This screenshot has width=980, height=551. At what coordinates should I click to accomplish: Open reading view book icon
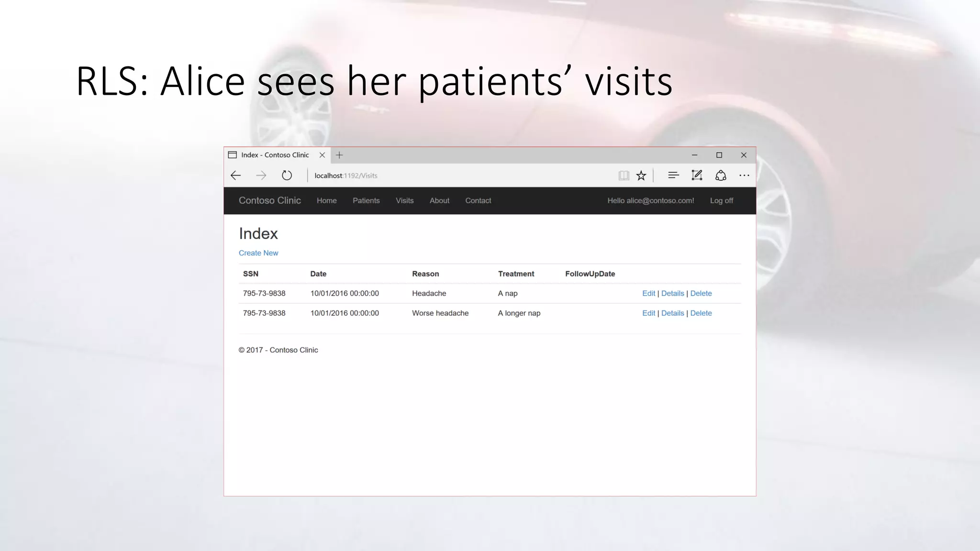pos(624,176)
